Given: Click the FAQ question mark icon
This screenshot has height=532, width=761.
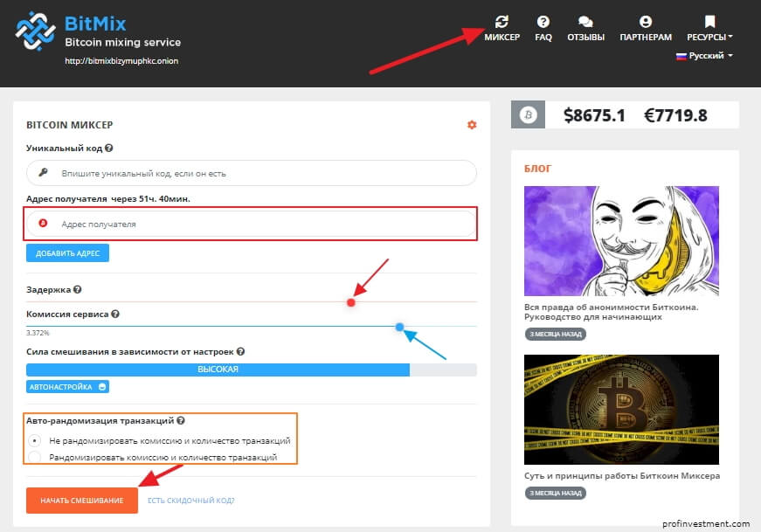Looking at the screenshot, I should coord(543,22).
